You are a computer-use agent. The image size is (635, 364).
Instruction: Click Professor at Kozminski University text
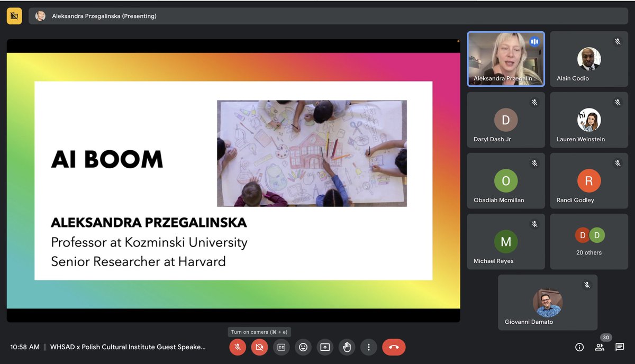tap(149, 242)
